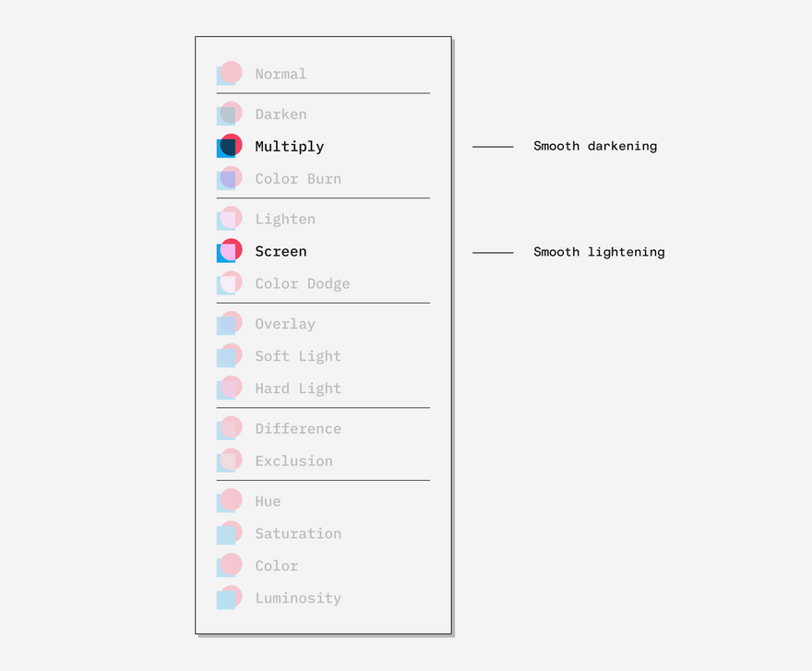Click the Luminosity blend mode icon
This screenshot has width=812, height=671.
(230, 597)
